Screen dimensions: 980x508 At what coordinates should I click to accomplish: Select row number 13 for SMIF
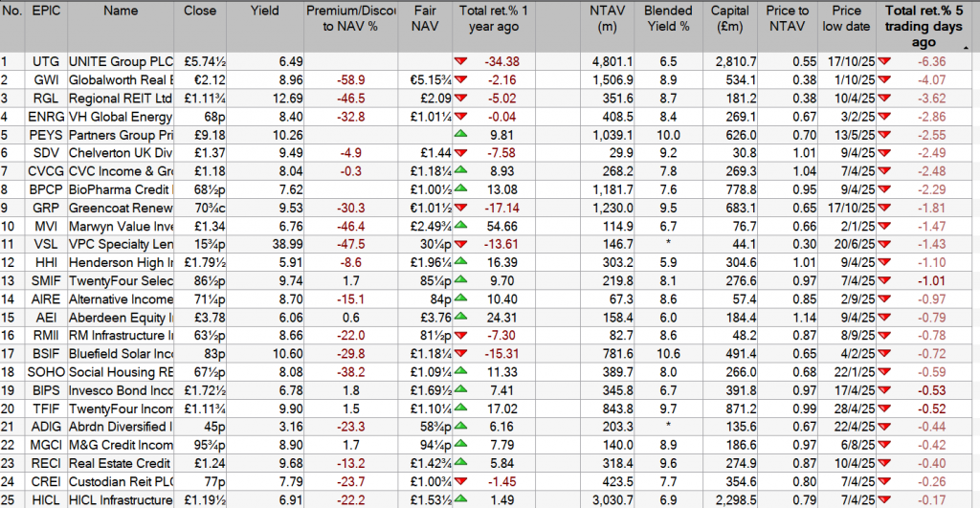11,280
